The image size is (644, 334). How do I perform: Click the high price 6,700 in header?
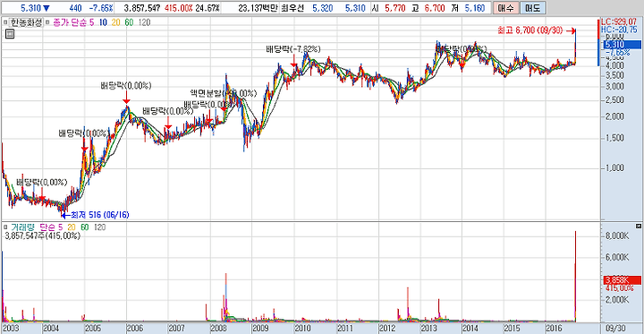click(435, 8)
